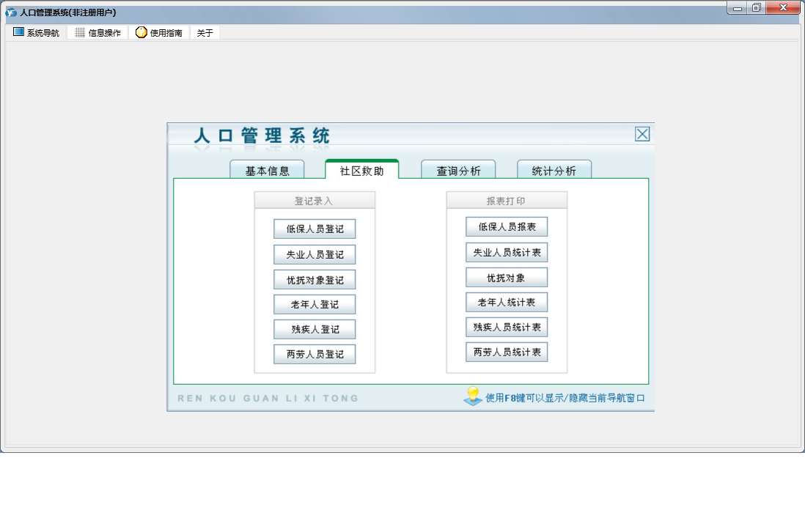This screenshot has height=532, width=805.
Task: Click the F8键 navigation hint text
Action: click(565, 398)
